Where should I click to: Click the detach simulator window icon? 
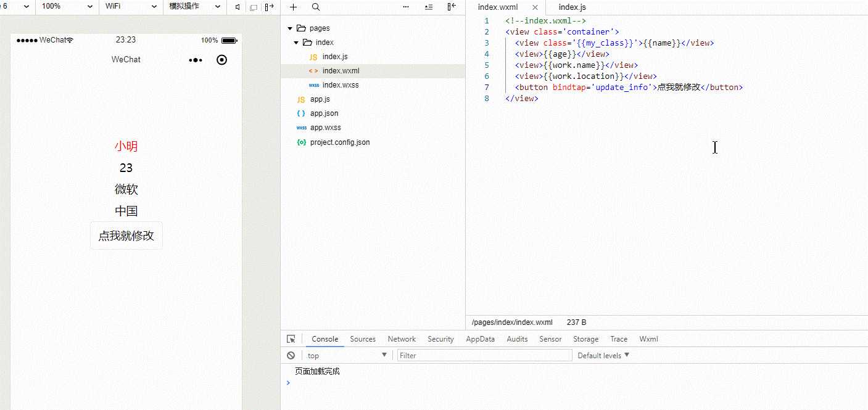click(x=253, y=7)
